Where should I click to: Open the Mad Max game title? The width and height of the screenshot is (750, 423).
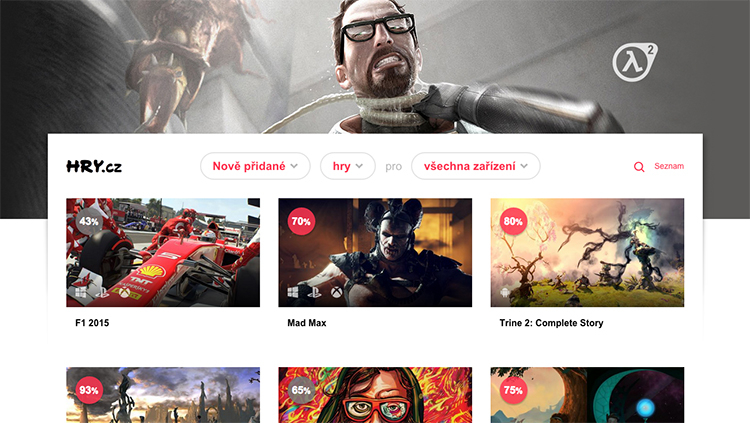[307, 323]
